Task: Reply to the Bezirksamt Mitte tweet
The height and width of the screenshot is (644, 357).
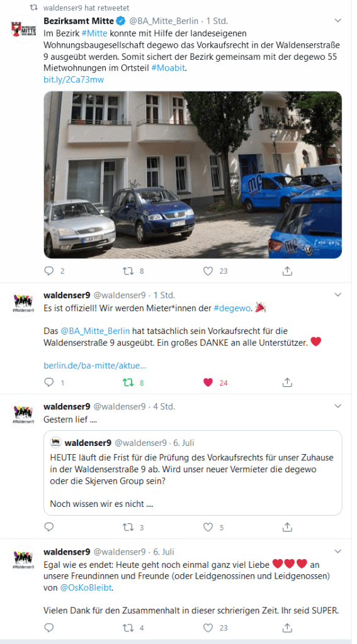Action: click(49, 271)
